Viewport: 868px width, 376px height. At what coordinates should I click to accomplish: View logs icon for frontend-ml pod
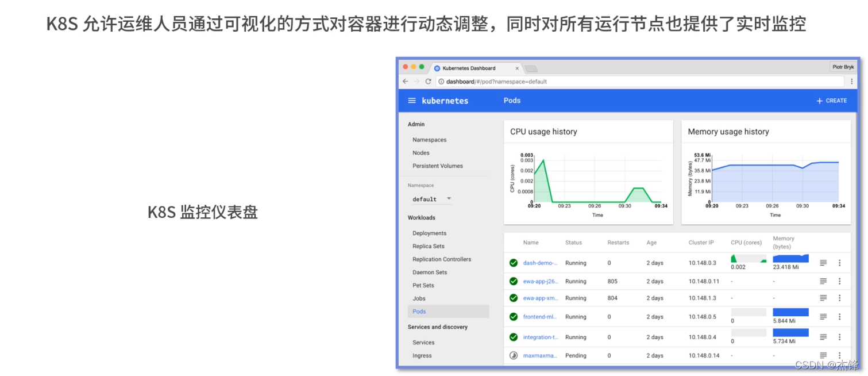(x=823, y=317)
